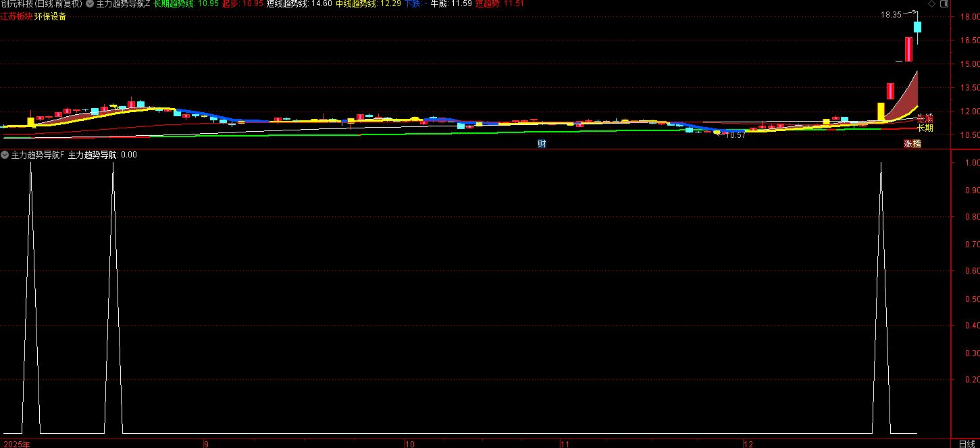The image size is (980, 448).
Task: Click the 涨 tag below the candles
Action: point(908,143)
